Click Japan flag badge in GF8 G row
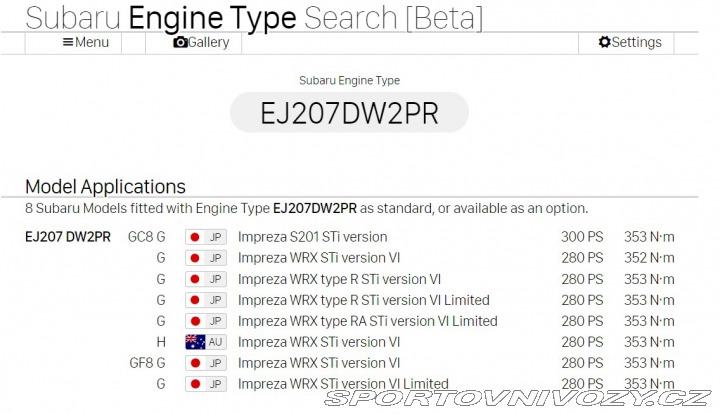The width and height of the screenshot is (720, 414). 206,363
